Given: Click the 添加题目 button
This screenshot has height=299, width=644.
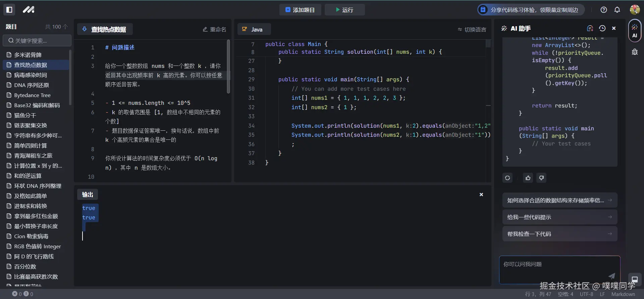Looking at the screenshot, I should pyautogui.click(x=300, y=10).
